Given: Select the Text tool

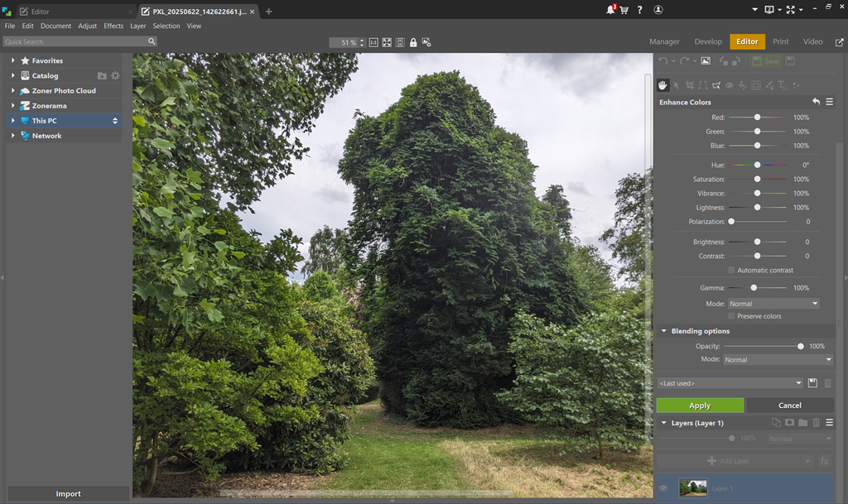Looking at the screenshot, I should 781,85.
